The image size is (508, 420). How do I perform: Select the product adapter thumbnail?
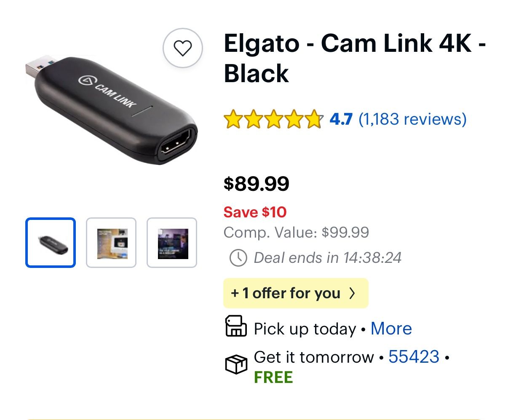click(x=50, y=242)
